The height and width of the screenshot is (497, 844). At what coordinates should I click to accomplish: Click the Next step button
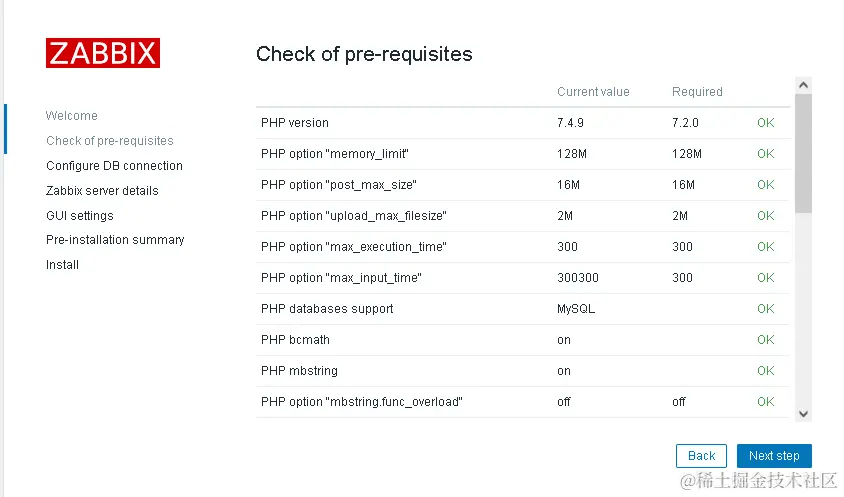click(774, 456)
